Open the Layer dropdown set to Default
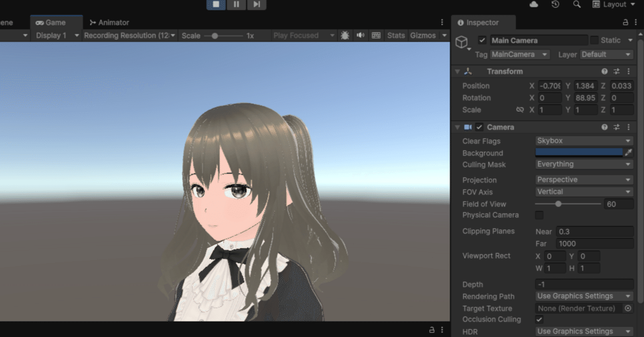 (x=606, y=54)
